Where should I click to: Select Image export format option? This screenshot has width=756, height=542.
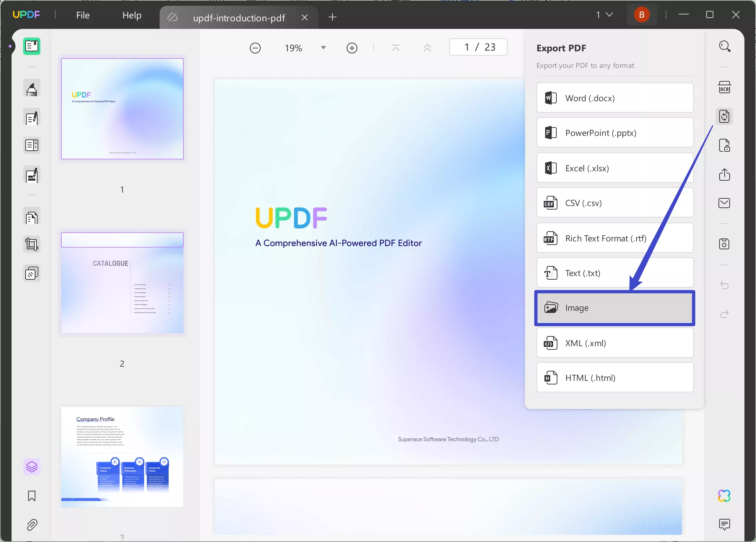pos(614,307)
